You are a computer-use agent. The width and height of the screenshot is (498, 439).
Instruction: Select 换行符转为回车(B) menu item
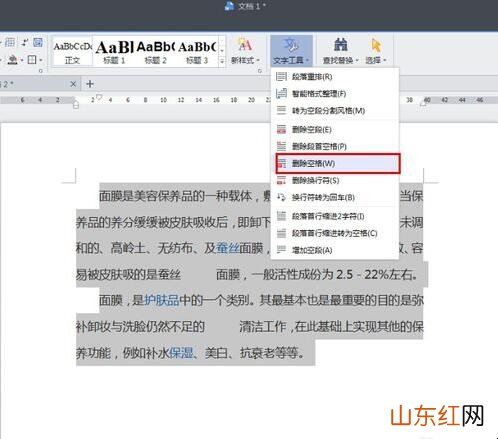tap(335, 197)
